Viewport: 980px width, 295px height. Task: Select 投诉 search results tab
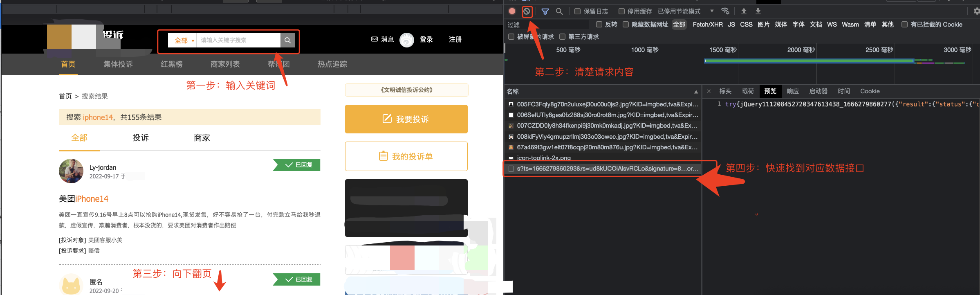[x=141, y=138]
